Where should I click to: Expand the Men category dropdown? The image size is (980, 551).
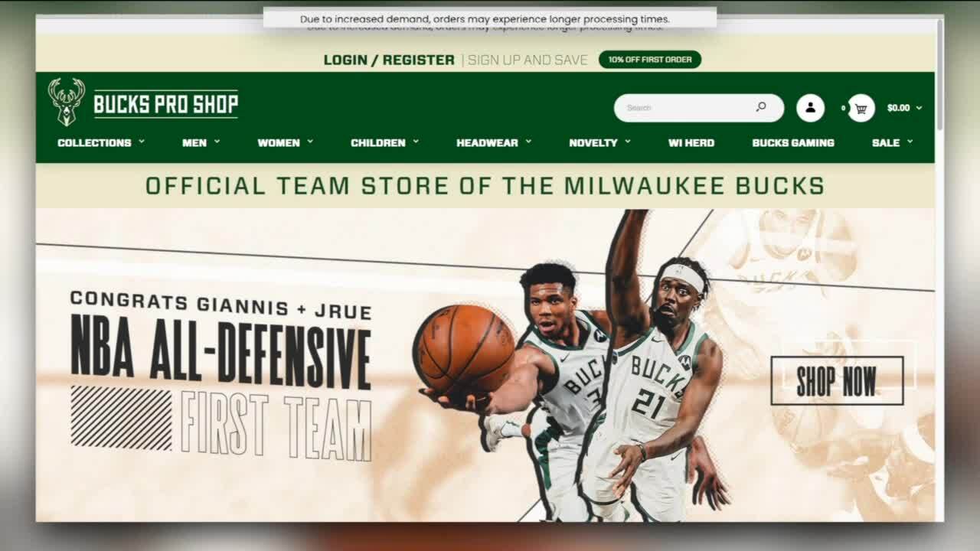point(201,142)
